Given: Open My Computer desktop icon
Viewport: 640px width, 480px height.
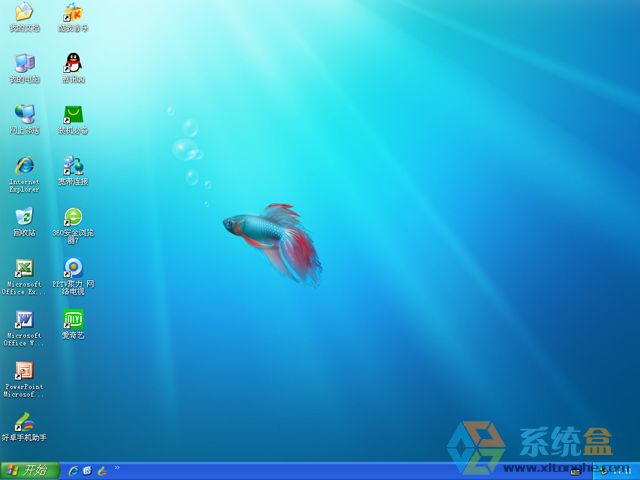Looking at the screenshot, I should (24, 64).
